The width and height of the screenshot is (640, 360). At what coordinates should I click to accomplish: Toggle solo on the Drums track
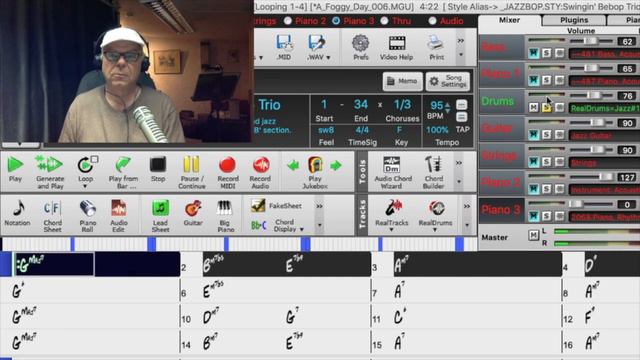547,107
